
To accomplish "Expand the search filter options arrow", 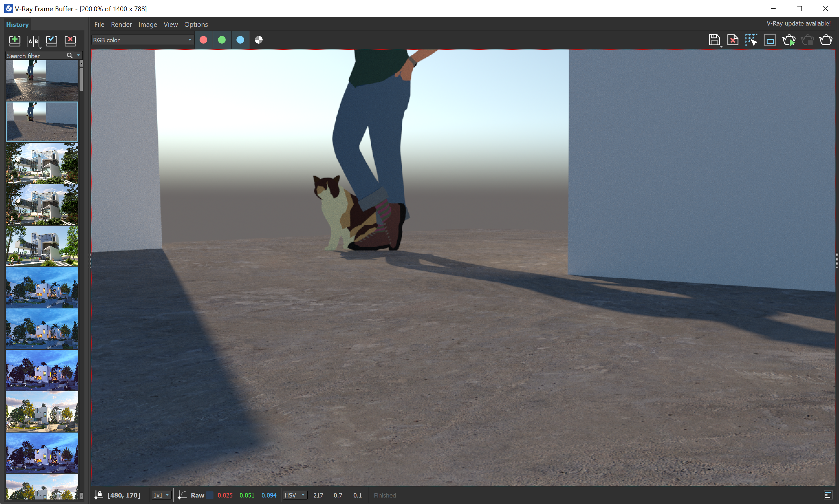I will [79, 55].
